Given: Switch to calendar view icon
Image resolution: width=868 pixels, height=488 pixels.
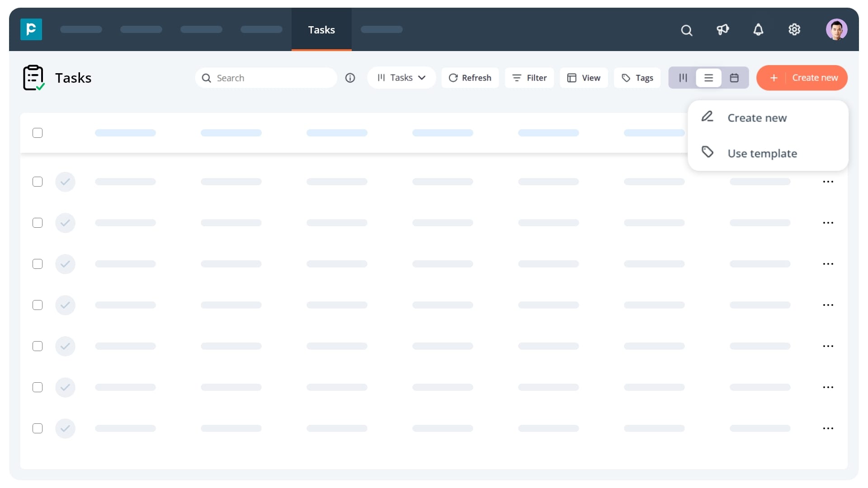Looking at the screenshot, I should pyautogui.click(x=735, y=77).
